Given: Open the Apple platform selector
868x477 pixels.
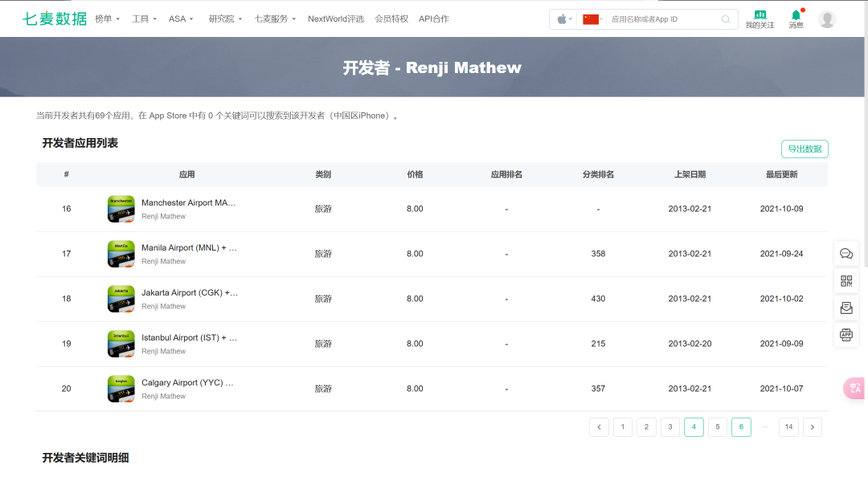Looking at the screenshot, I should pyautogui.click(x=564, y=19).
